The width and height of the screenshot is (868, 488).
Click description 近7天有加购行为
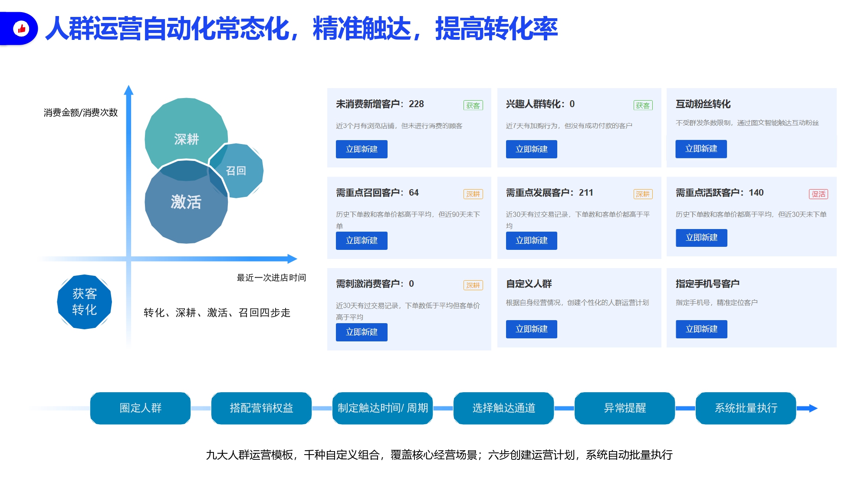pos(569,126)
